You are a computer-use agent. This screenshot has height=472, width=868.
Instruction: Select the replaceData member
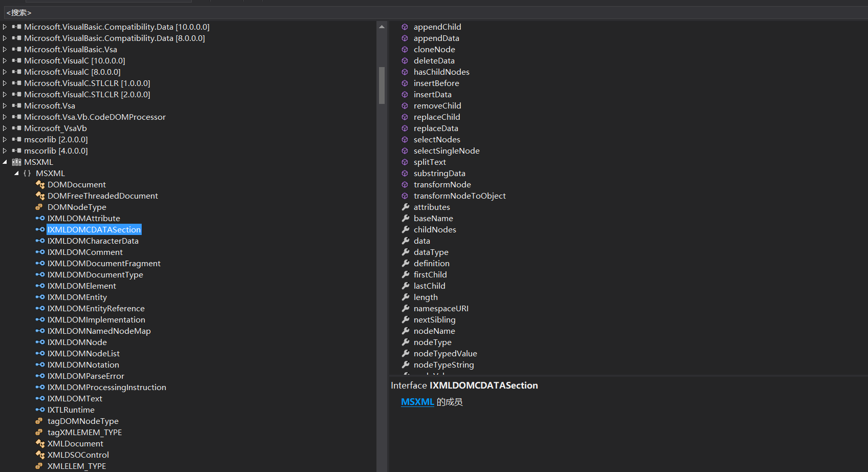pyautogui.click(x=436, y=128)
